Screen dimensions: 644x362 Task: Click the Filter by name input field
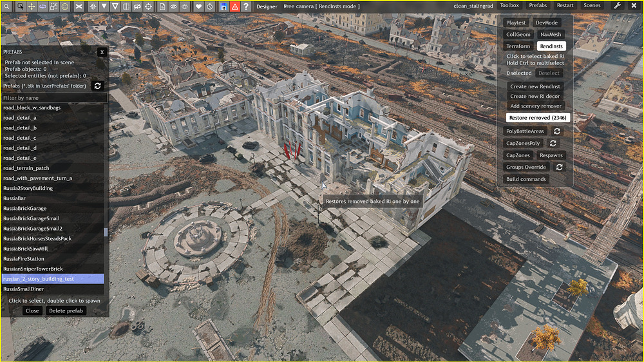pyautogui.click(x=54, y=98)
